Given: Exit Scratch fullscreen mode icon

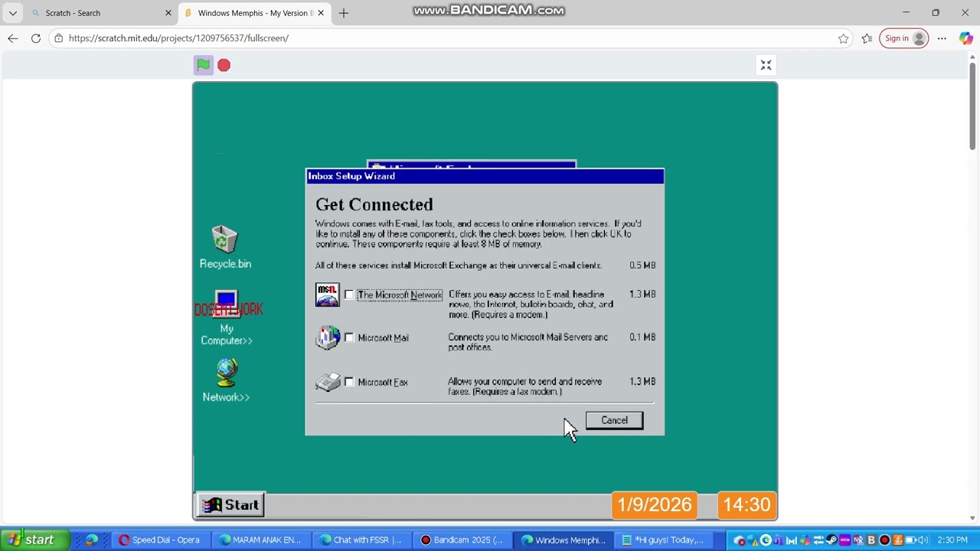Looking at the screenshot, I should tap(766, 65).
